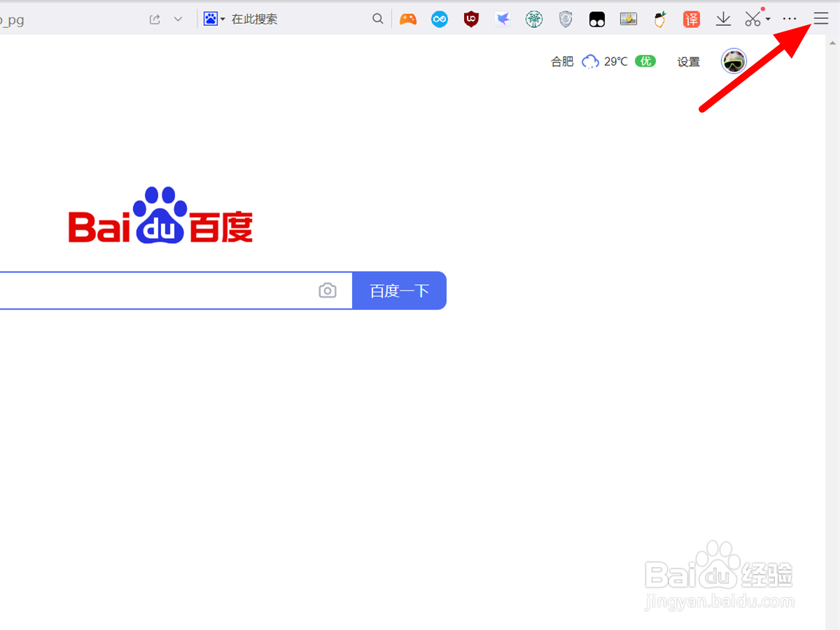Click the orange translate extension icon
The image size is (840, 630).
click(x=692, y=19)
